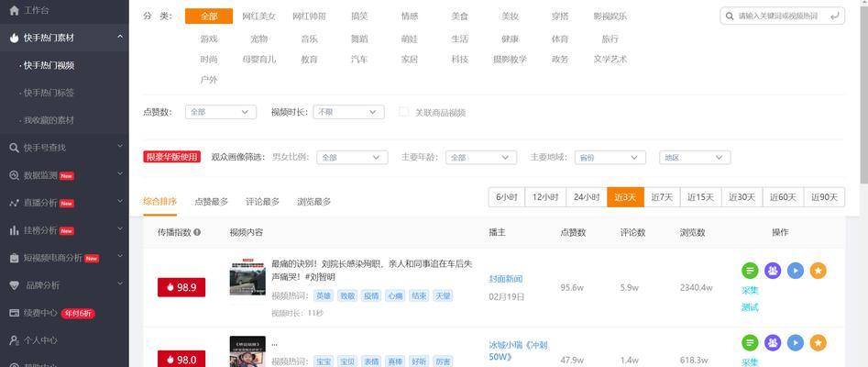Open 我收藏的素材 in sidebar
The height and width of the screenshot is (367, 868).
tap(49, 120)
